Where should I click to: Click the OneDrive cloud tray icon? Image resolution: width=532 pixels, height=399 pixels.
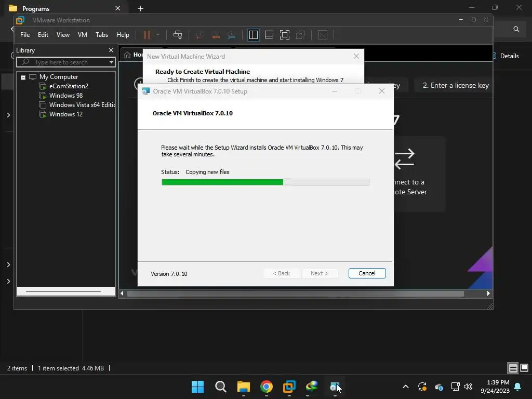click(x=438, y=387)
